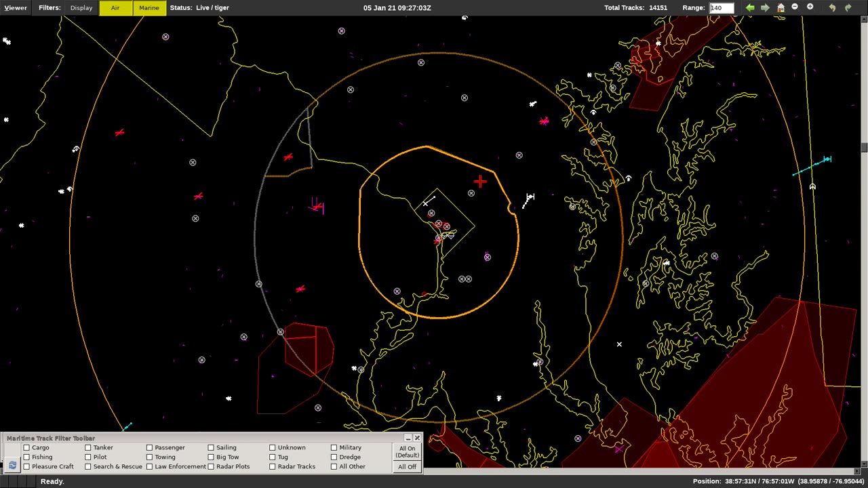Viewport: 868px width, 488px height.
Task: Click into the Range input field
Action: tap(722, 7)
